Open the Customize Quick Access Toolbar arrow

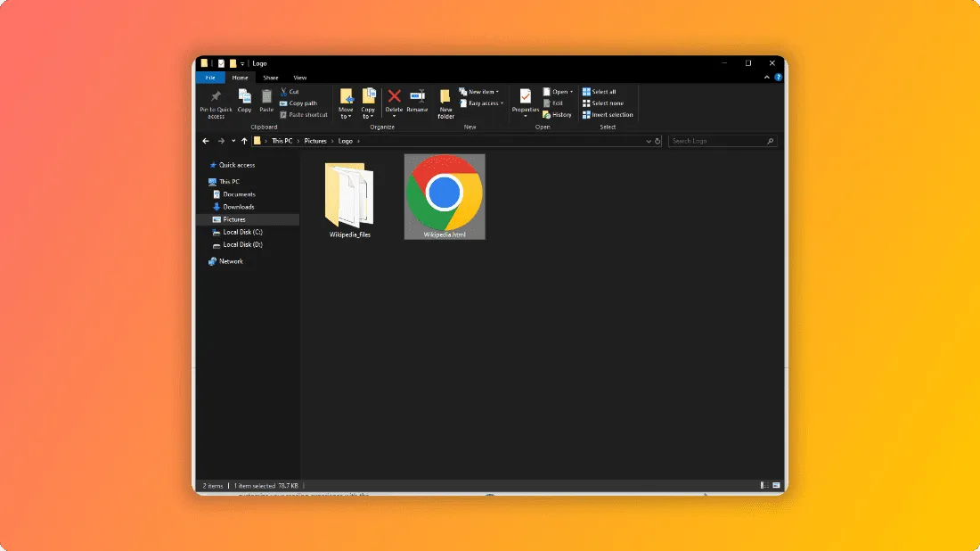(242, 64)
